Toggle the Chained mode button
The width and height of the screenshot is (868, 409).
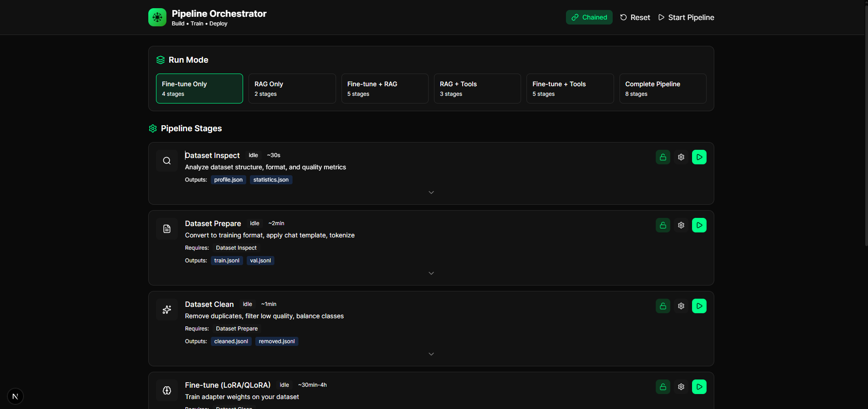tap(589, 17)
